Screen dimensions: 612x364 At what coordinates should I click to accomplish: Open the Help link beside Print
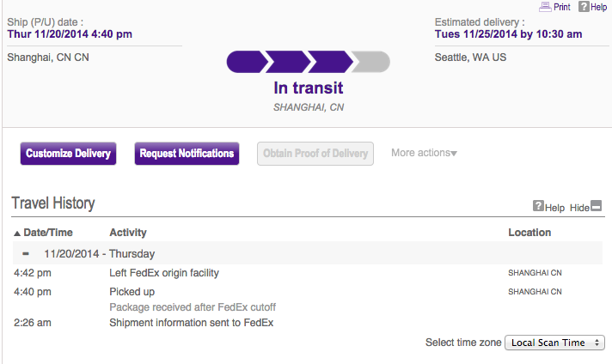(598, 7)
